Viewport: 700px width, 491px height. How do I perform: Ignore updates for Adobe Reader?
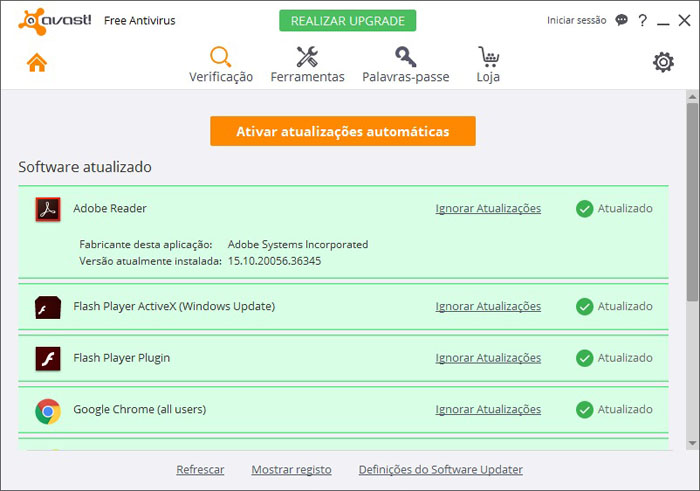pyautogui.click(x=488, y=208)
